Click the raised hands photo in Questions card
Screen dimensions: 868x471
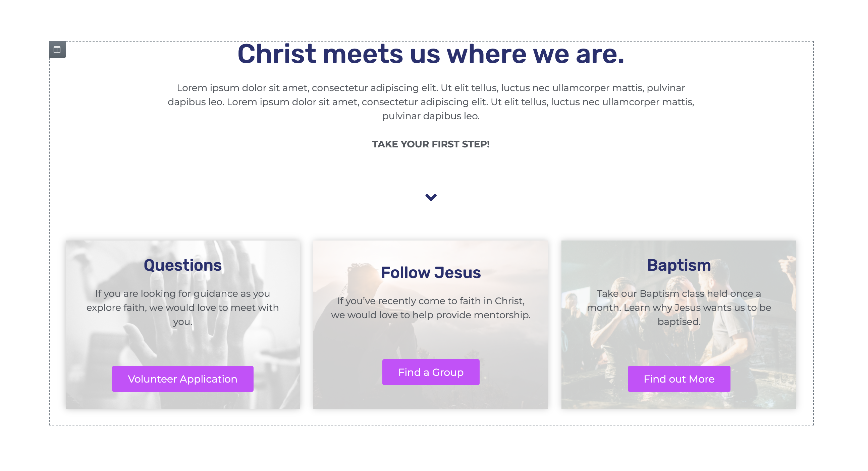236,343
